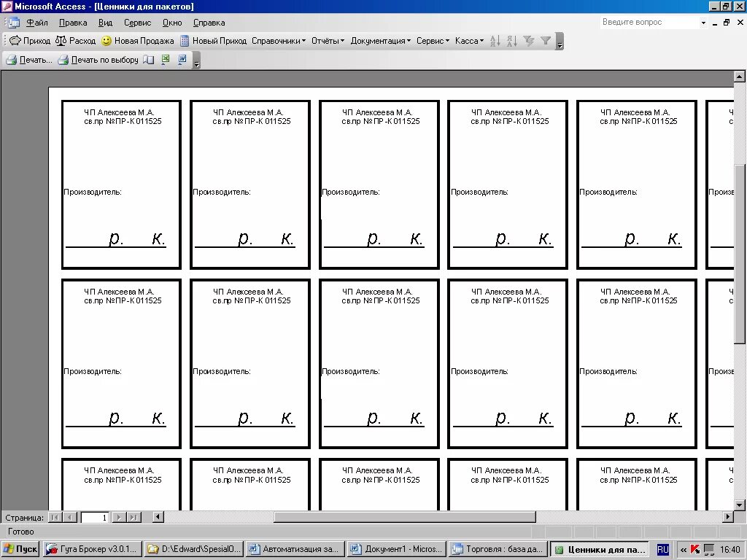Expand the Отчёты dropdown

click(328, 41)
